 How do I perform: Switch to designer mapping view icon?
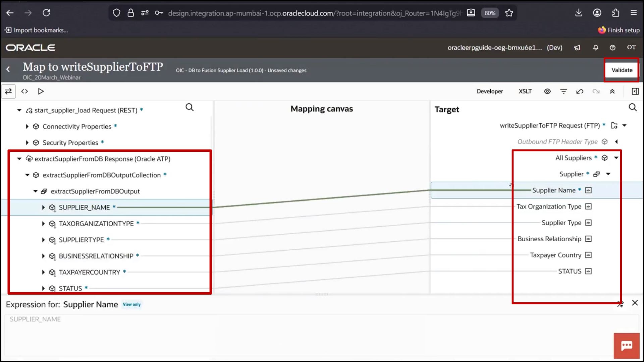pos(8,91)
